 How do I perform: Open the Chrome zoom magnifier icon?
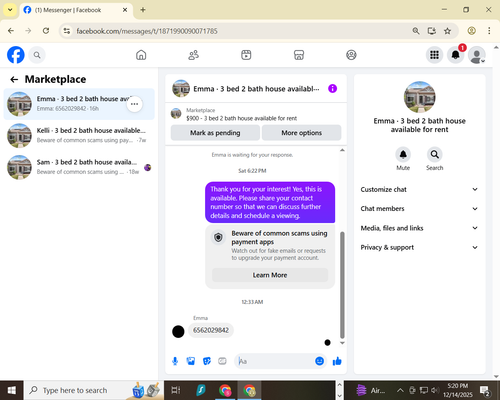(416, 31)
